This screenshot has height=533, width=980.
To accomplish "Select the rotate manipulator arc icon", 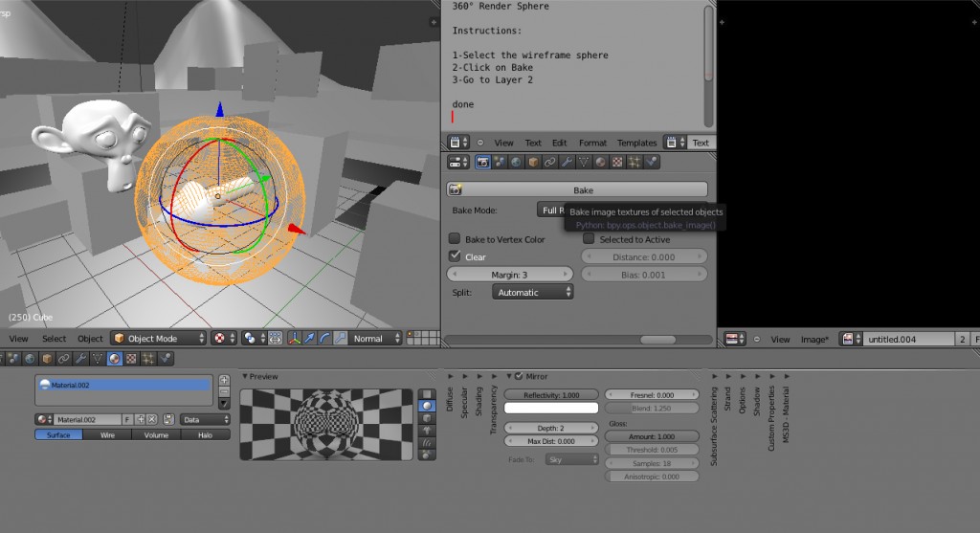I will pos(325,339).
